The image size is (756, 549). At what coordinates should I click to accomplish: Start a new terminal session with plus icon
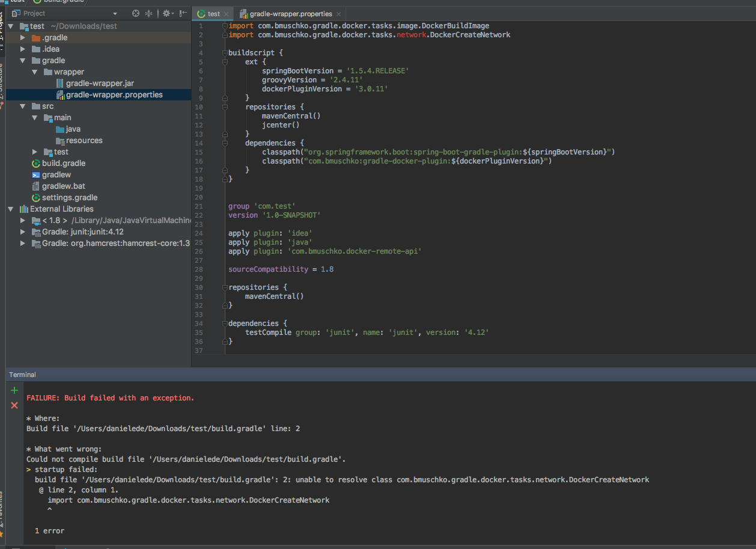click(x=14, y=390)
